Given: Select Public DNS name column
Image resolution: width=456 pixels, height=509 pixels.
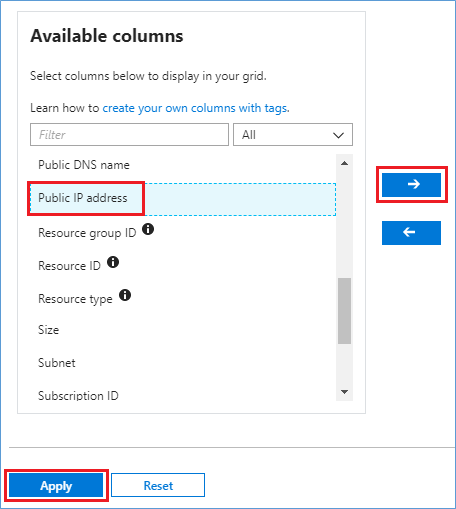Looking at the screenshot, I should 183,165.
